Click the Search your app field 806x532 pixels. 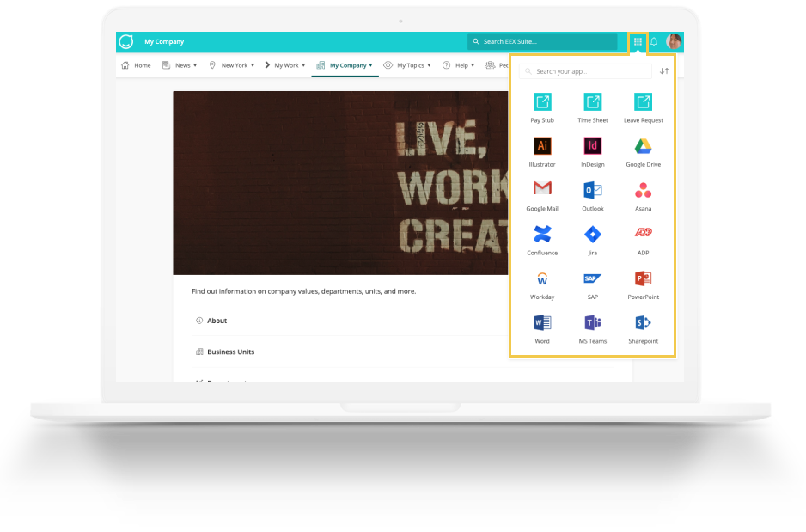pos(585,71)
